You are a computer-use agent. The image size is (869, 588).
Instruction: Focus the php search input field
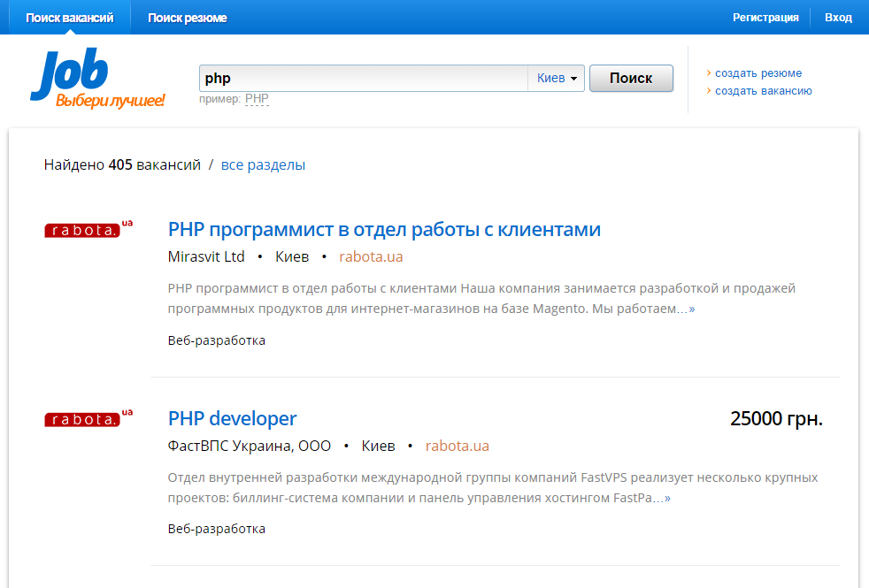click(x=364, y=78)
